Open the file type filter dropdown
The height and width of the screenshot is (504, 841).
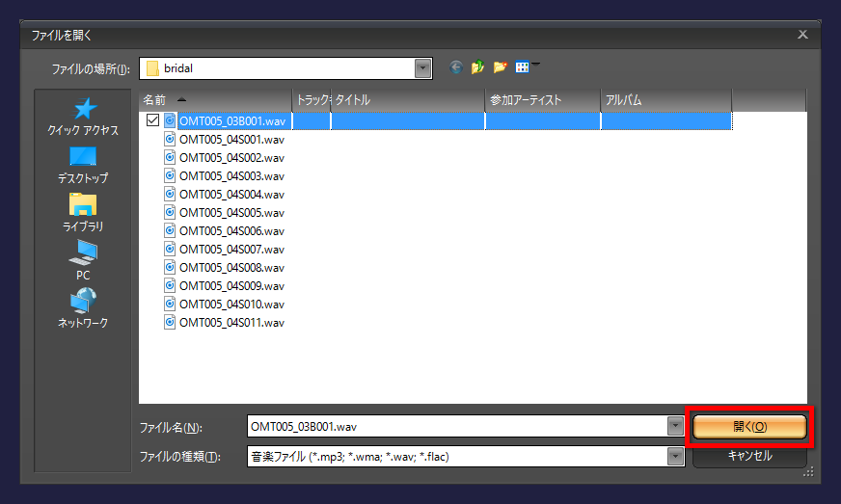pos(675,457)
